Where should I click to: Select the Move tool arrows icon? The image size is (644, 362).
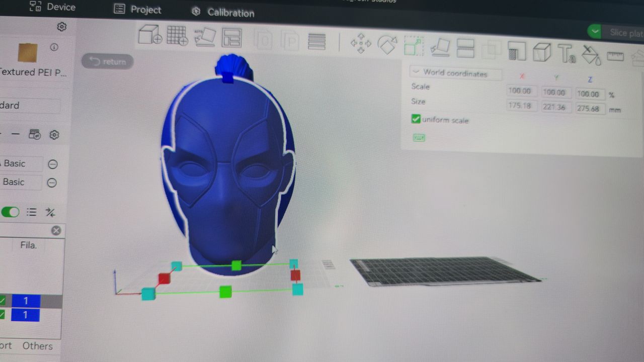click(361, 43)
